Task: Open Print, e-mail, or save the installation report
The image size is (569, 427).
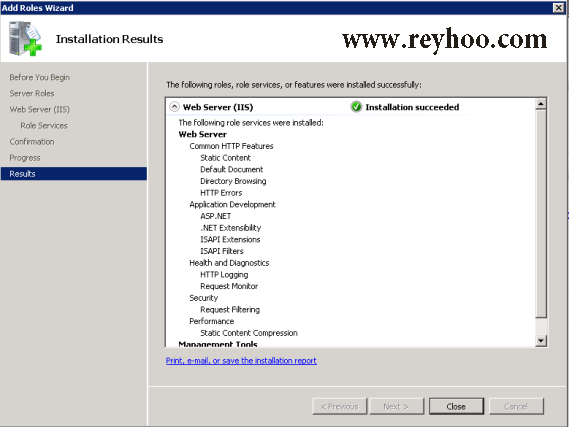Action: click(x=241, y=361)
